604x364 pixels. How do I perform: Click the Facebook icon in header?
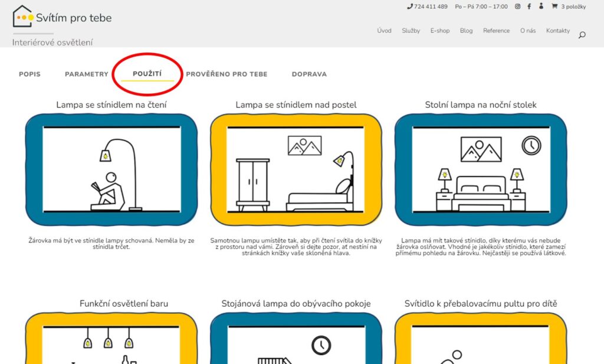[x=529, y=6]
